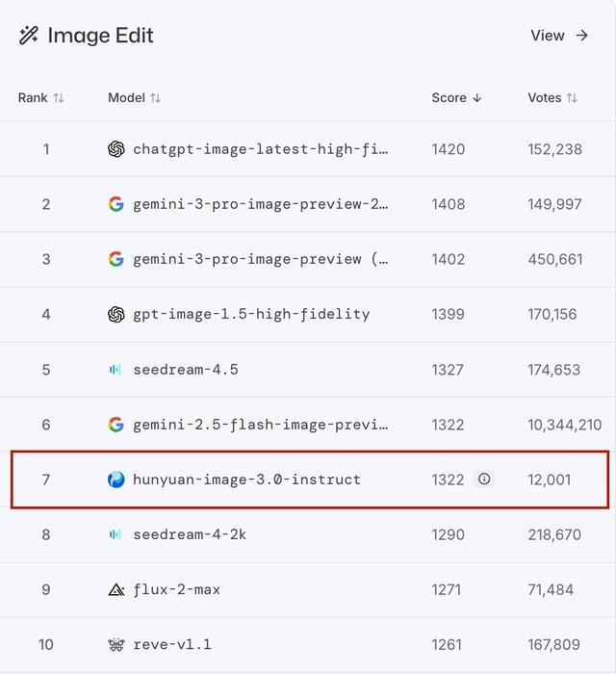616x674 pixels.
Task: Click the flux-2-max model name
Action: (x=177, y=589)
